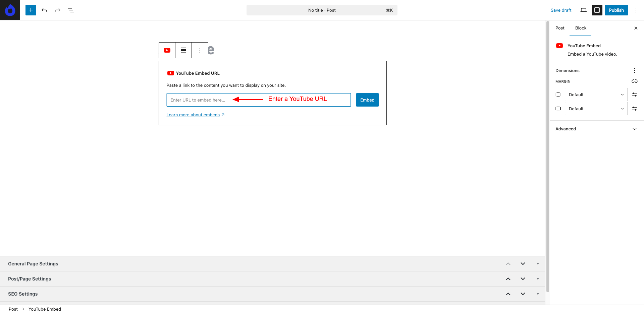This screenshot has width=644, height=313.
Task: Select Post in the breadcrumb
Action: pyautogui.click(x=13, y=309)
